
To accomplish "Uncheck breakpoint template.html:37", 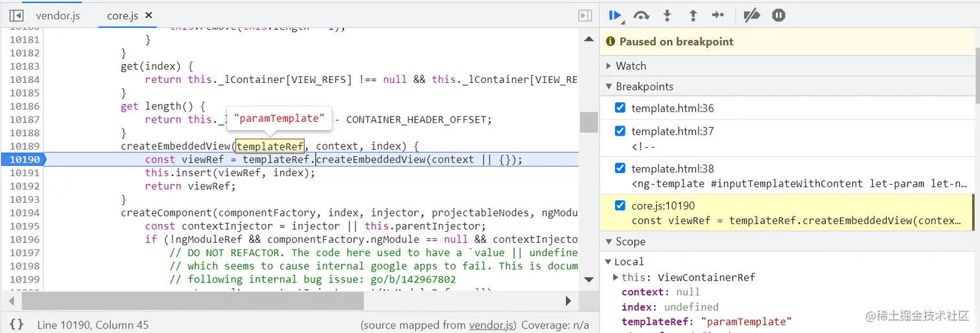I will 620,131.
